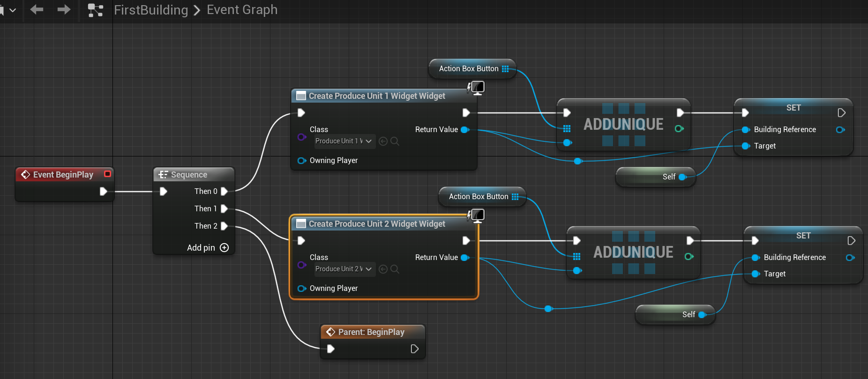The height and width of the screenshot is (379, 868).
Task: Click use-selected arrow on Produce Unit 2 class
Action: tap(383, 269)
